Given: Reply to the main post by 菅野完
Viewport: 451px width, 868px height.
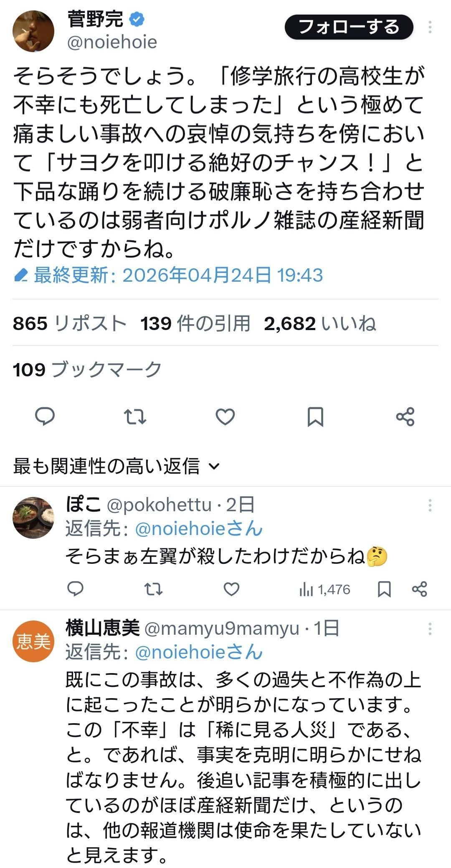Looking at the screenshot, I should click(45, 416).
